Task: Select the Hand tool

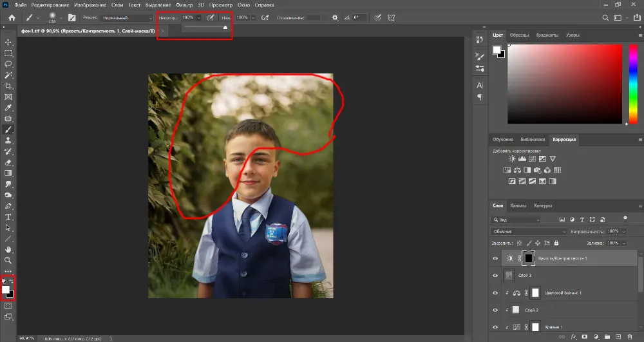Action: pos(9,249)
